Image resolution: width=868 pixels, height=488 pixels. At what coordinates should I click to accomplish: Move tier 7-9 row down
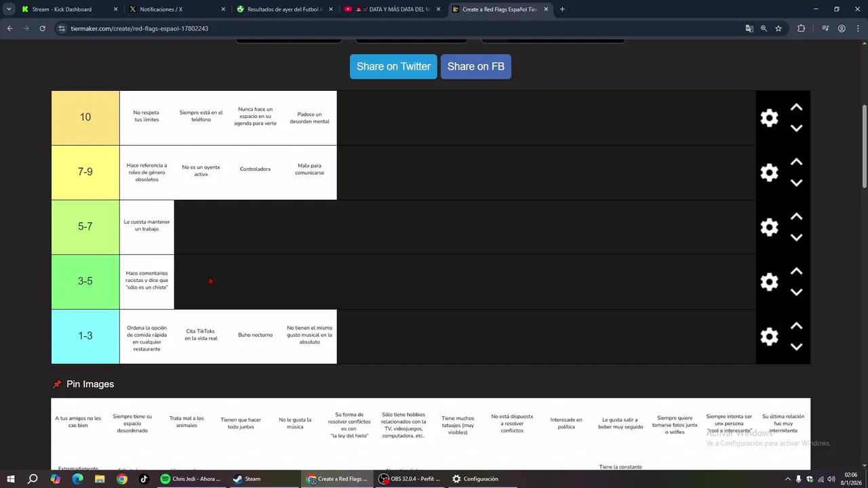point(796,183)
